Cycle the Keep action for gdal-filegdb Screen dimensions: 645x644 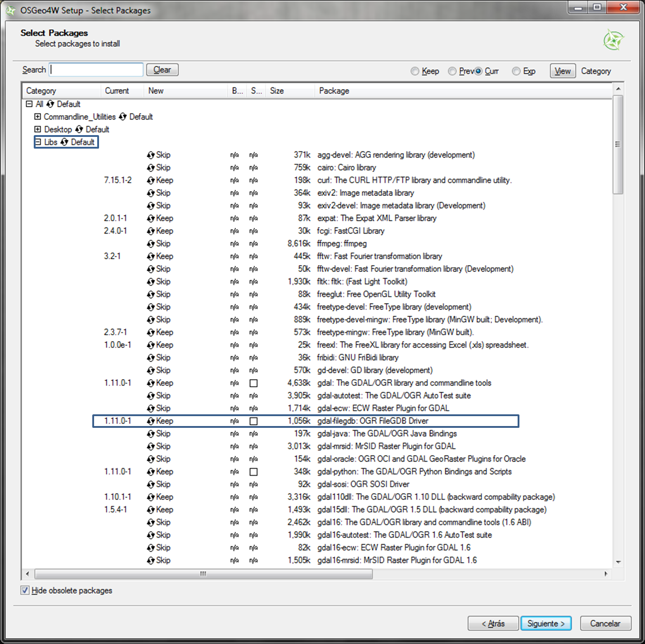[x=151, y=421]
